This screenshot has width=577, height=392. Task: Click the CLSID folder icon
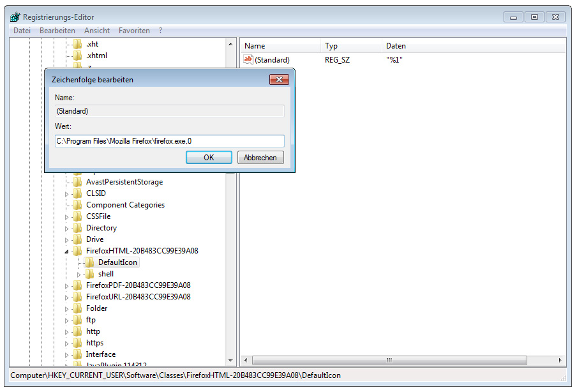(x=78, y=193)
